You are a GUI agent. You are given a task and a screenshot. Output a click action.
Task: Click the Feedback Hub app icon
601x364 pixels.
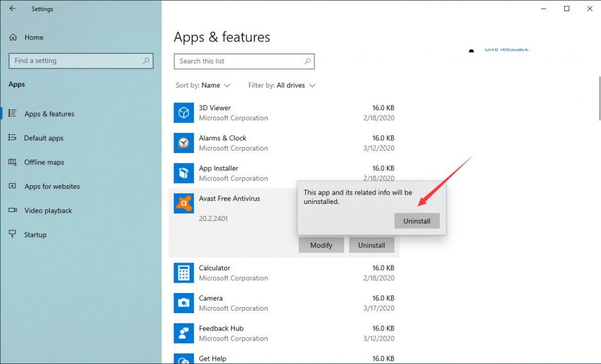click(x=184, y=334)
